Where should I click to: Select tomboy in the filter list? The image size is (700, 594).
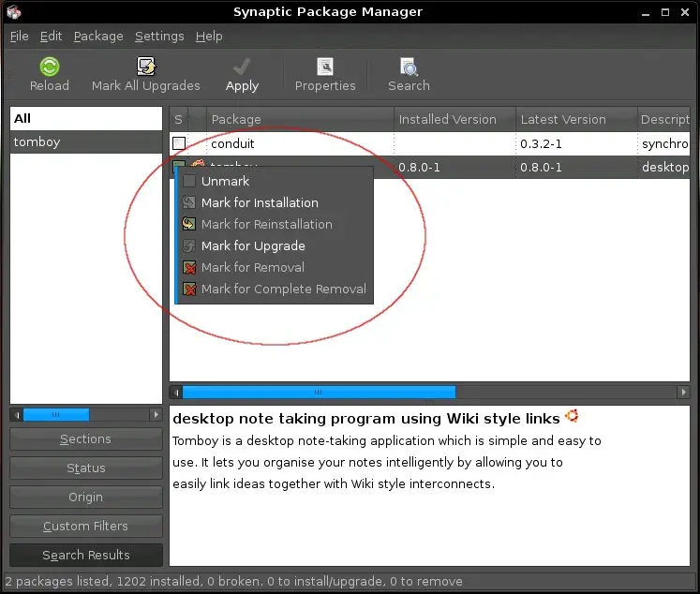pyautogui.click(x=85, y=141)
